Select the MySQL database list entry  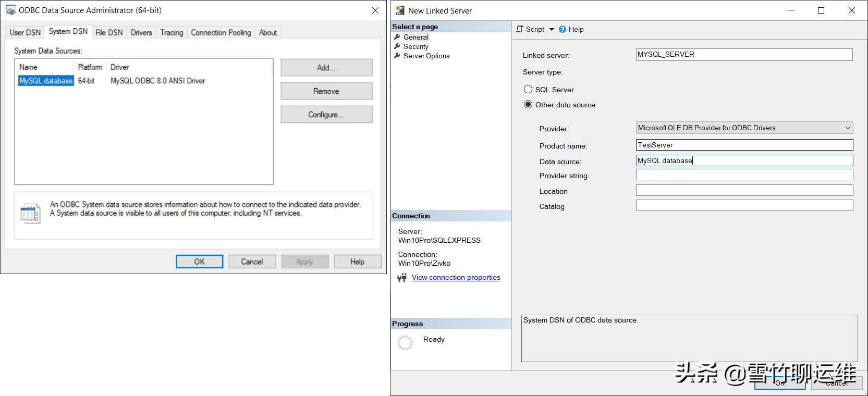(46, 81)
